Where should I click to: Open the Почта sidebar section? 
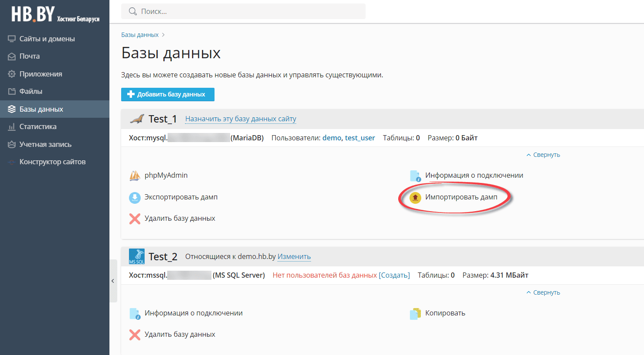coord(30,56)
